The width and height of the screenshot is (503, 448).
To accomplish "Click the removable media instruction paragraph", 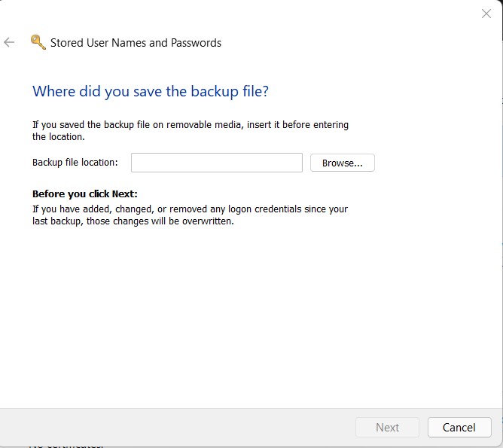I will point(190,131).
